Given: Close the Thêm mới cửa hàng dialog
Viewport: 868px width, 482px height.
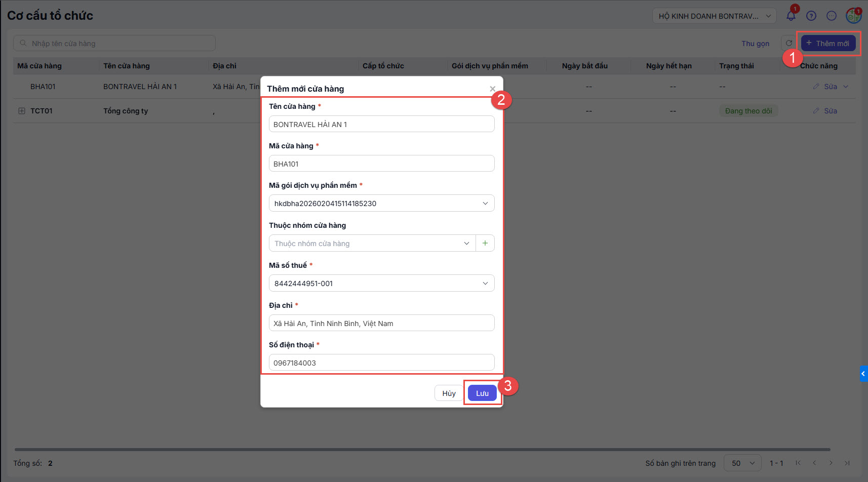Looking at the screenshot, I should (x=492, y=89).
